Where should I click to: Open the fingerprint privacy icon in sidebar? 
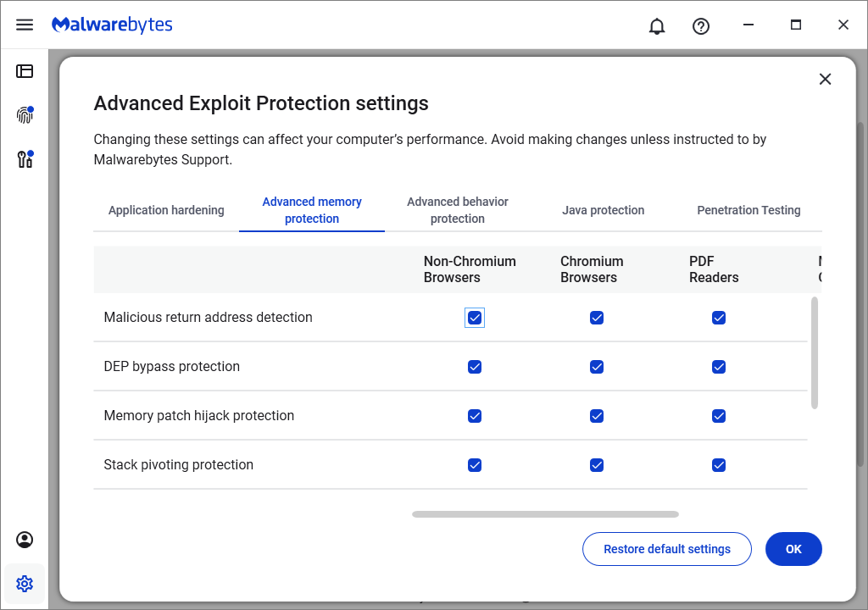pyautogui.click(x=25, y=114)
